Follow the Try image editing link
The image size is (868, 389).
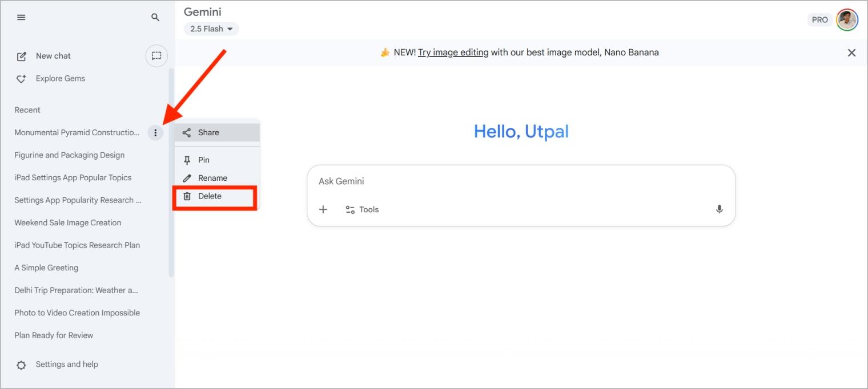[x=453, y=52]
